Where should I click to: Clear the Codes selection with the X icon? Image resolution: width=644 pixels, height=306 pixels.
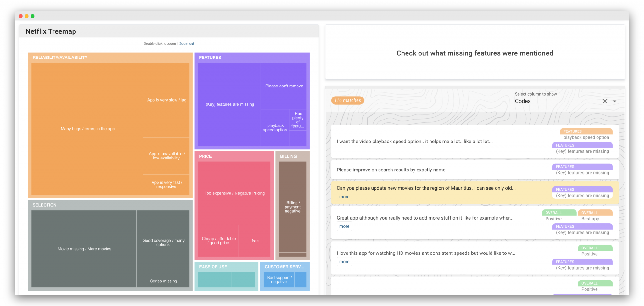coord(605,101)
